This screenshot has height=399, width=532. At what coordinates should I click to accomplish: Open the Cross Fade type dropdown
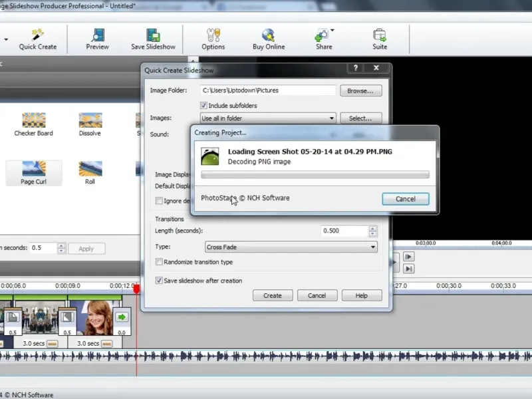[291, 247]
